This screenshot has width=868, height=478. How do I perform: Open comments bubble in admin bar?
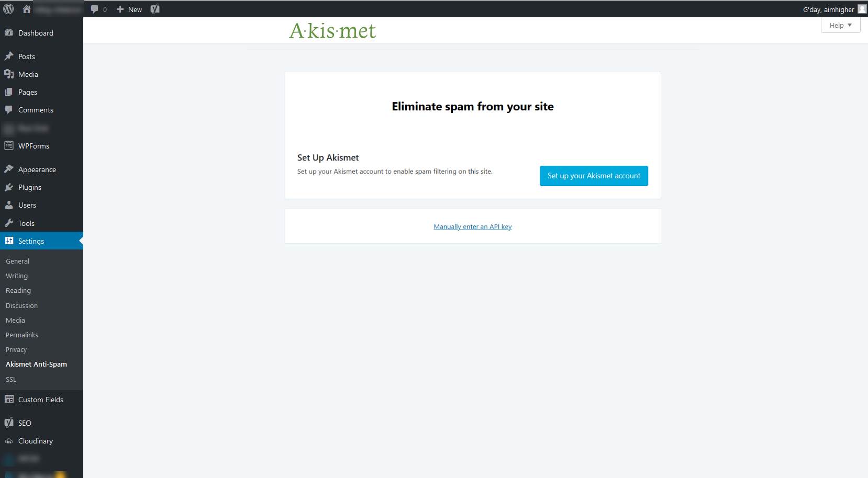(x=95, y=9)
